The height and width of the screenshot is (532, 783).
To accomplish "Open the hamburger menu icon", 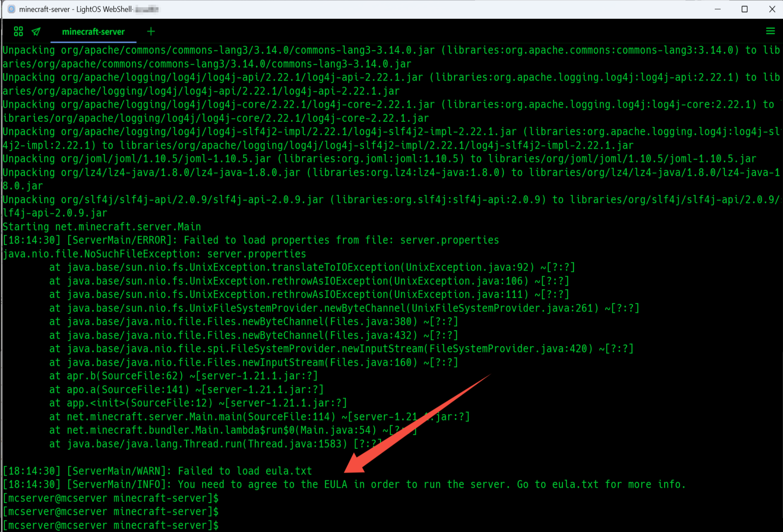I will click(770, 31).
